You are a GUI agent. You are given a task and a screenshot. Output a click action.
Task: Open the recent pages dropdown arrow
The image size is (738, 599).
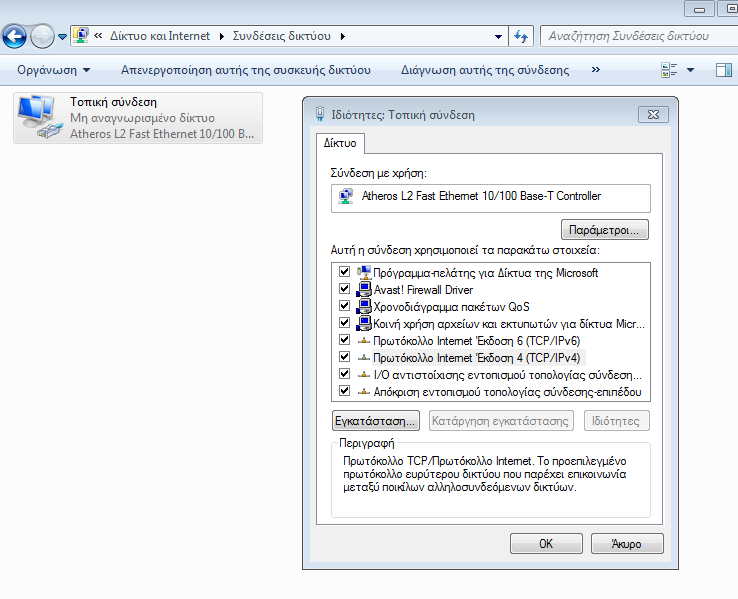tap(62, 37)
